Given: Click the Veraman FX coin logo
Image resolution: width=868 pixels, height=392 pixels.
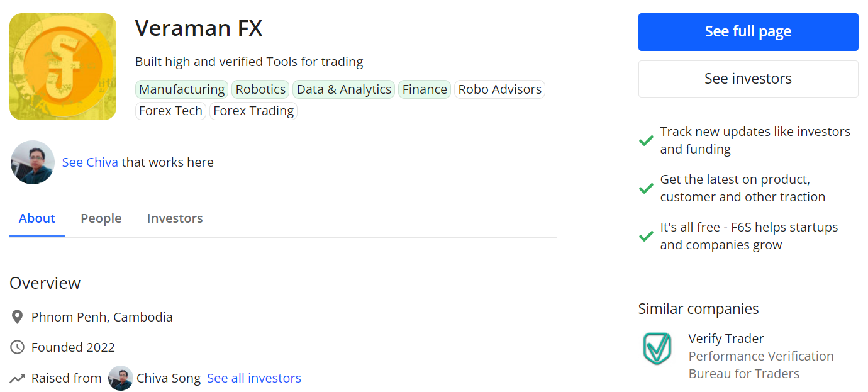Looking at the screenshot, I should 63,67.
